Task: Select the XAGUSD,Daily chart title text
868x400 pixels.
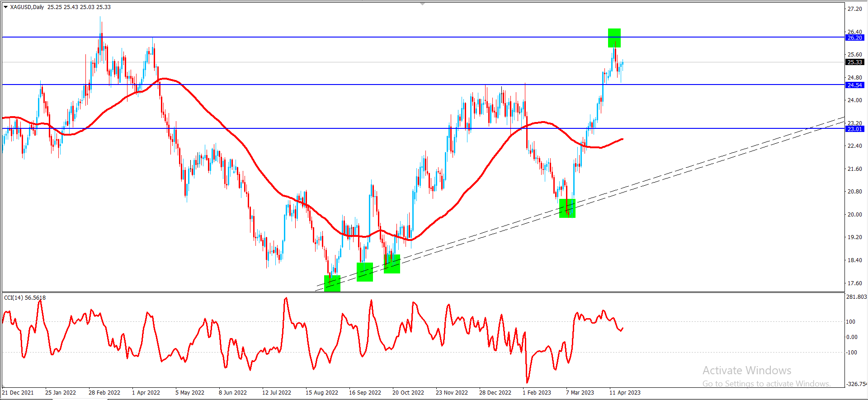Action: [27, 7]
